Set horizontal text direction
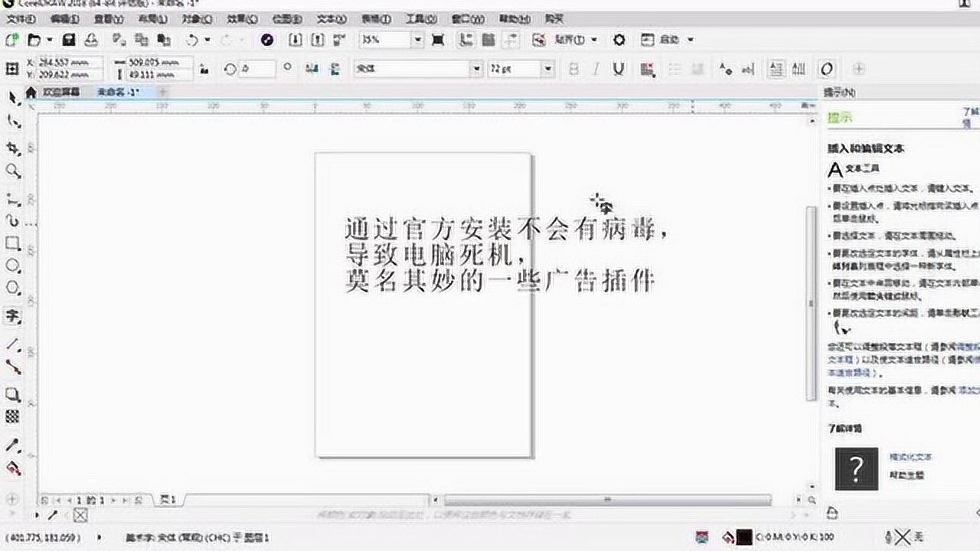The image size is (980, 551). (776, 69)
